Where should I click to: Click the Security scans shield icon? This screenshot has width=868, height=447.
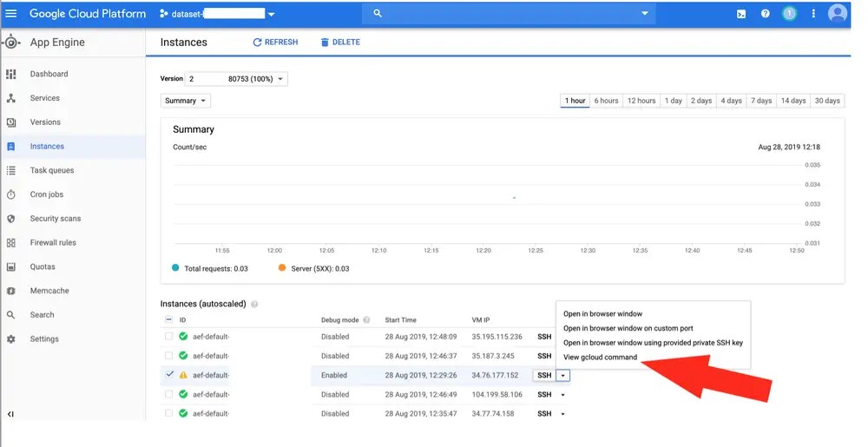point(11,219)
